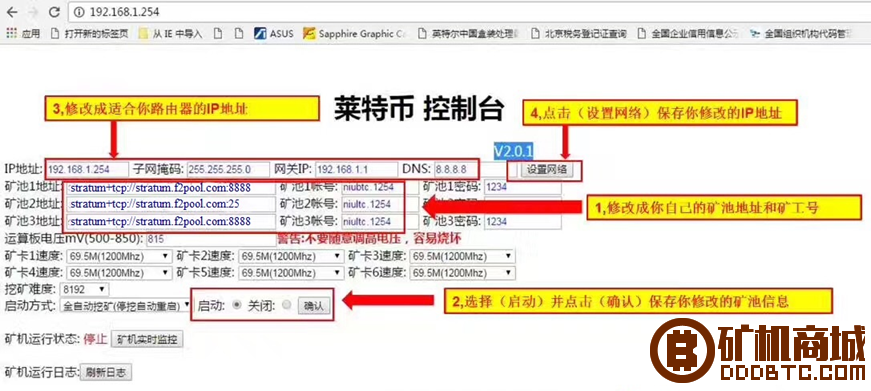This screenshot has width=871, height=391.
Task: Click the 矿池3地址 input field
Action: 171,222
